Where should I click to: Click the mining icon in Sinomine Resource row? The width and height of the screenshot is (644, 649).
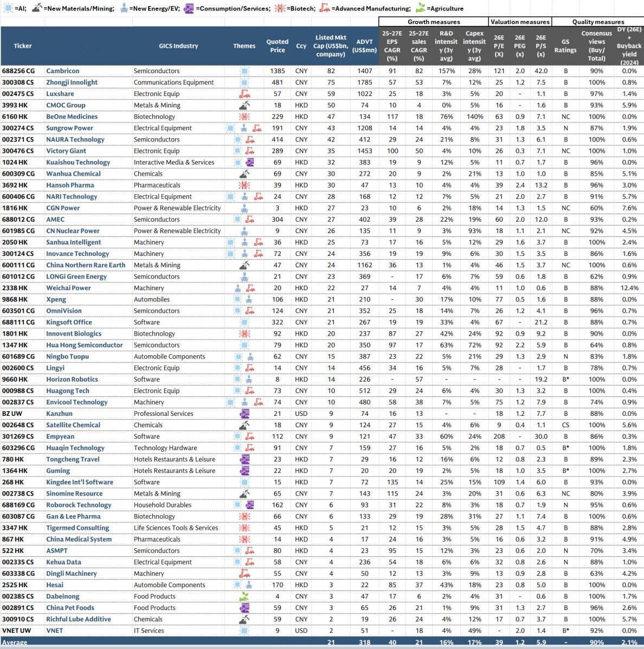pyautogui.click(x=244, y=493)
